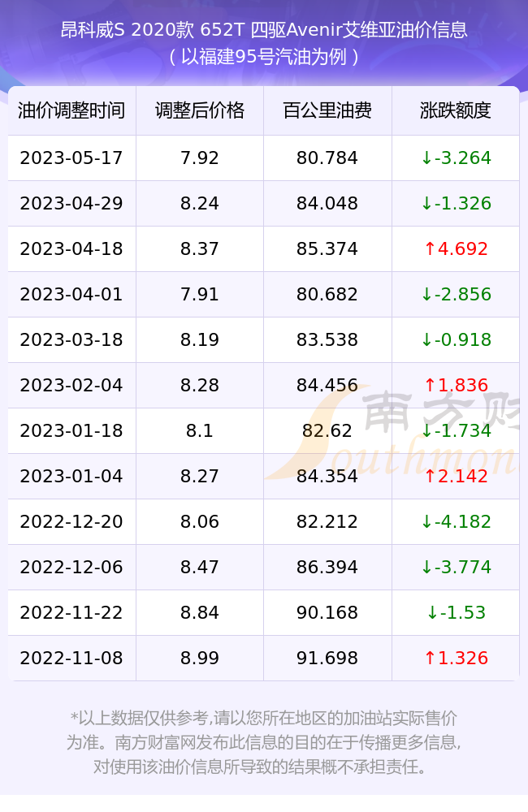Click the change value -0.918
The height and width of the screenshot is (812, 528).
[456, 340]
